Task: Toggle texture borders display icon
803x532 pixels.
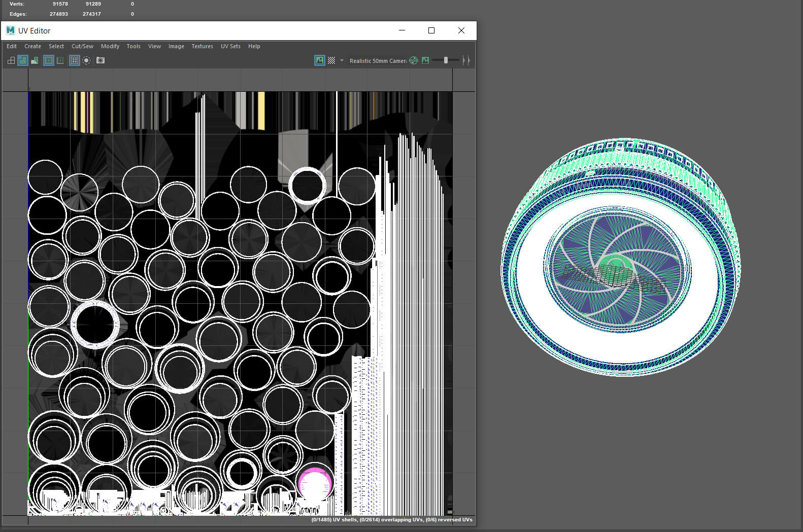Action: tap(49, 60)
